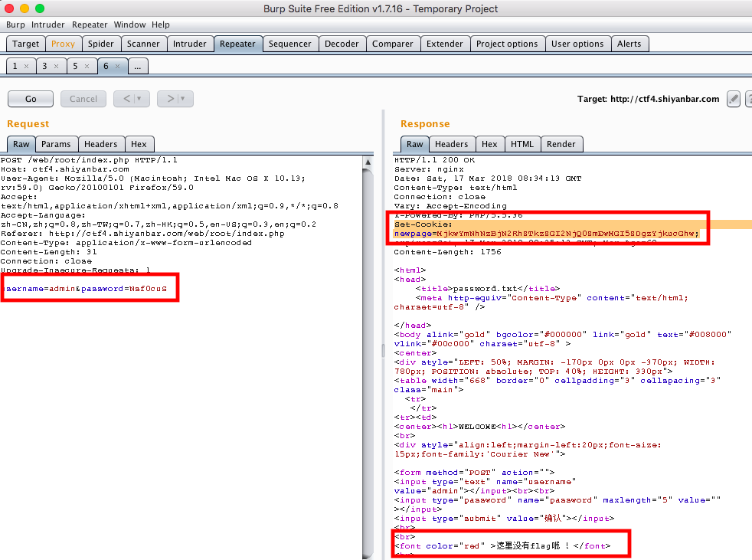The height and width of the screenshot is (560, 752).
Task: Open a new Repeater tab with '...'
Action: (138, 66)
